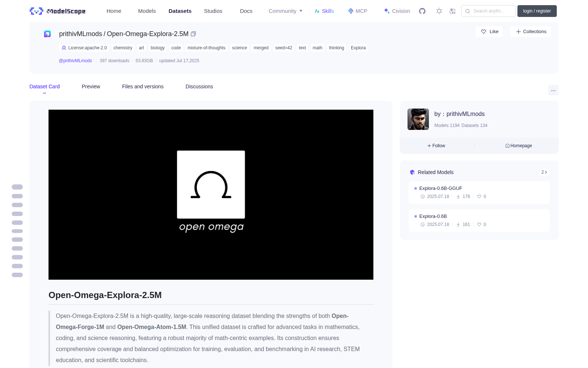Image resolution: width=588 pixels, height=368 pixels.
Task: Toggle the light/dark theme sun icon
Action: point(439,11)
